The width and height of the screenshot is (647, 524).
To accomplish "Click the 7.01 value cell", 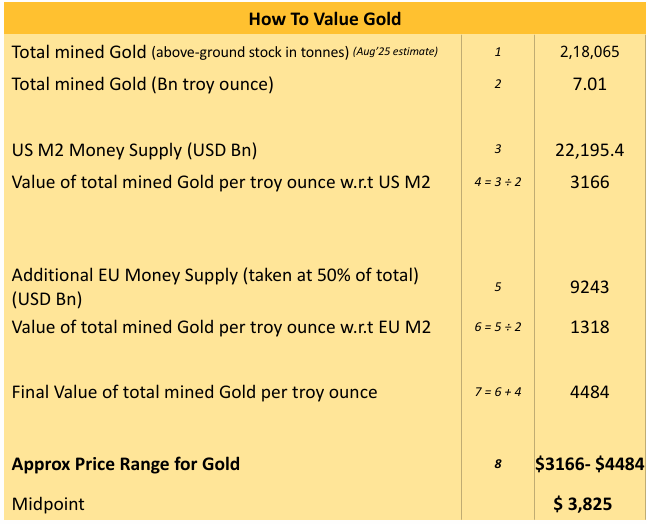I will coord(589,84).
